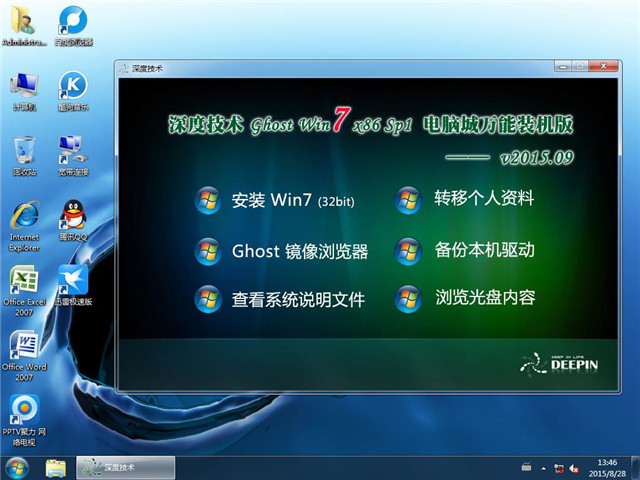Launch the Kugou music shortcut
This screenshot has width=640, height=480.
point(73,91)
